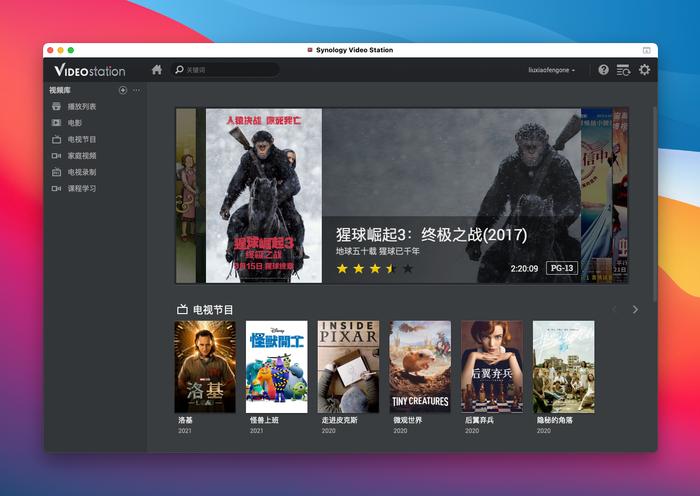Click the 电视节目 TV icon in sidebar
Screen dimensions: 700x496
coord(56,139)
